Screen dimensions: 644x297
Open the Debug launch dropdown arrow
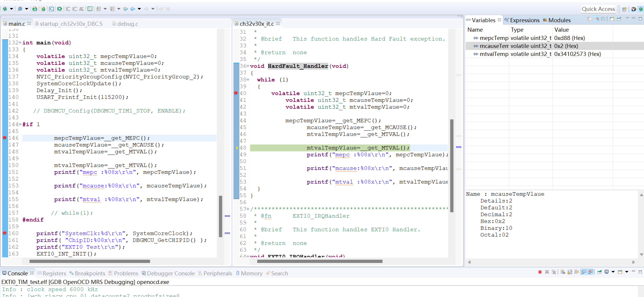[x=12, y=9]
